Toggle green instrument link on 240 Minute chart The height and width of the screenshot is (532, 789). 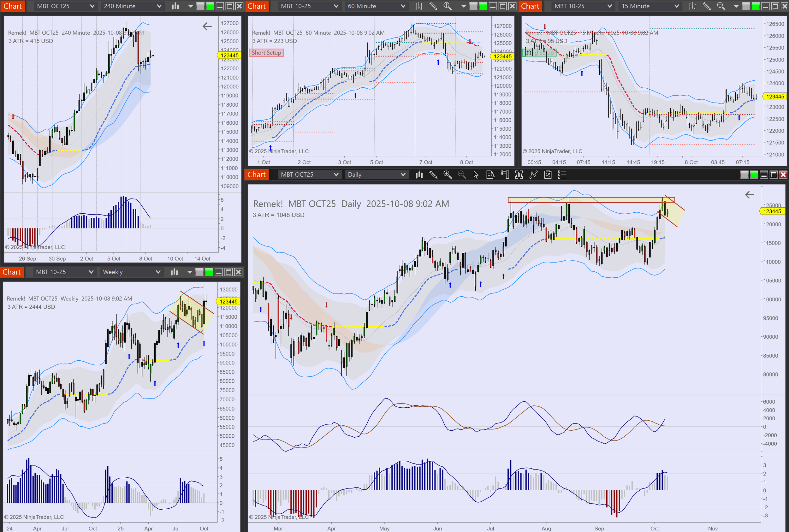tap(210, 6)
